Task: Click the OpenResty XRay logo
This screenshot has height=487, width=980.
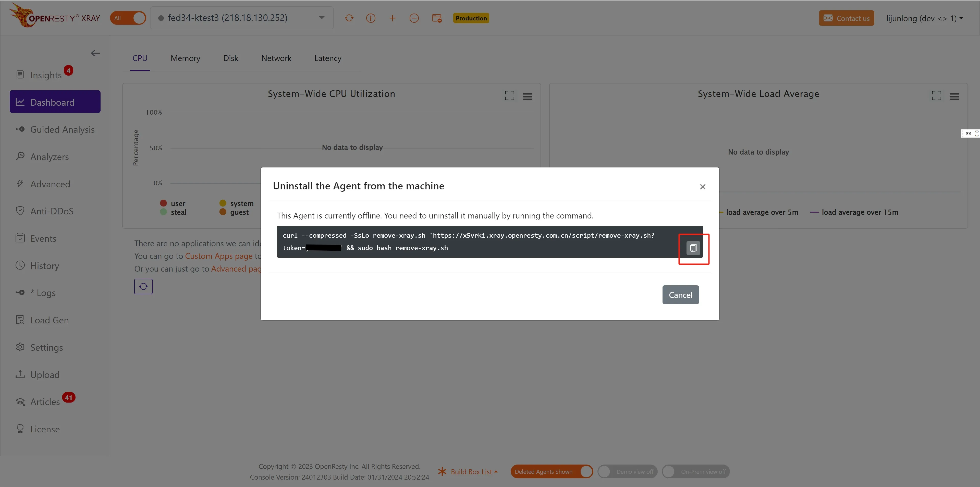Action: click(54, 16)
